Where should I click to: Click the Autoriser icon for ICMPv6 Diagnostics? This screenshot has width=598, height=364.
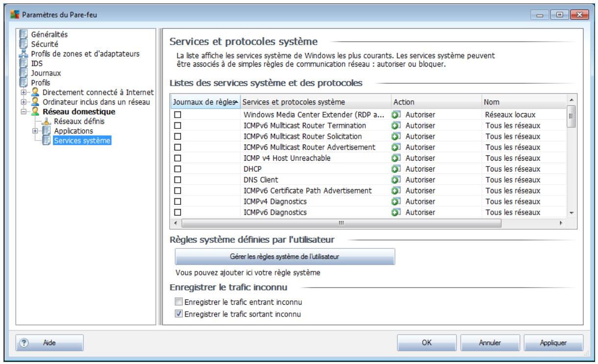pos(396,212)
